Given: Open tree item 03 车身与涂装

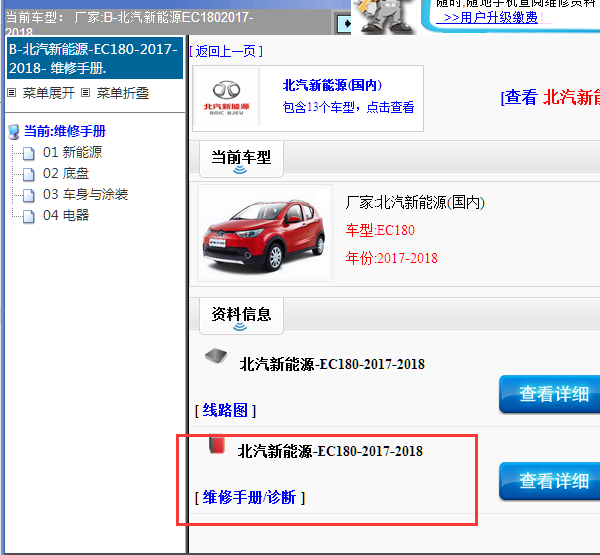Looking at the screenshot, I should (x=85, y=194).
